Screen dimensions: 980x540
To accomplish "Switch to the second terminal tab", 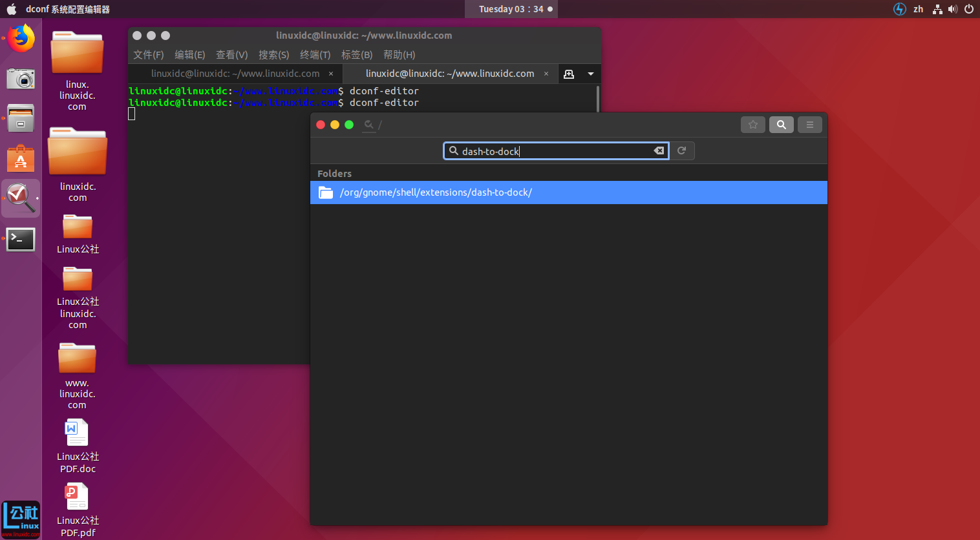I will click(450, 74).
